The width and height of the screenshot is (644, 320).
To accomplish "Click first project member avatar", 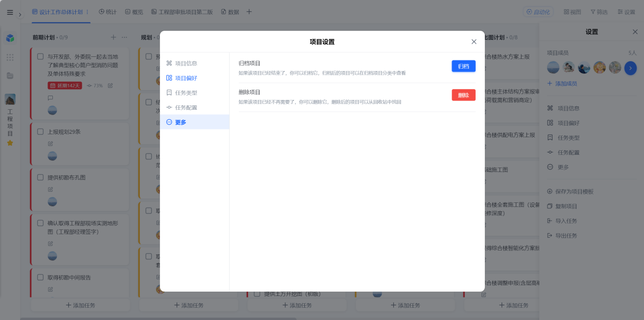I will click(553, 68).
